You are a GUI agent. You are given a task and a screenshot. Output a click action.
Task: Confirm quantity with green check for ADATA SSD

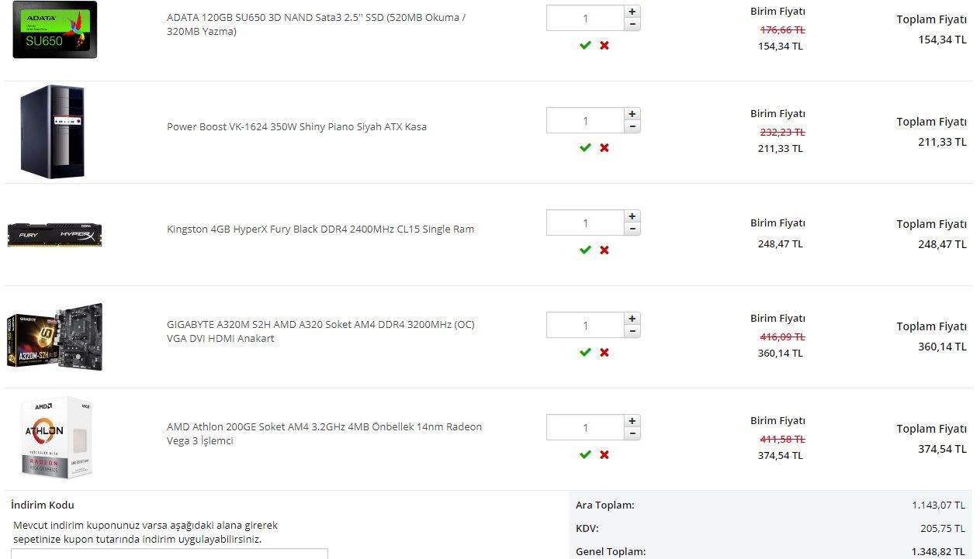pos(585,45)
